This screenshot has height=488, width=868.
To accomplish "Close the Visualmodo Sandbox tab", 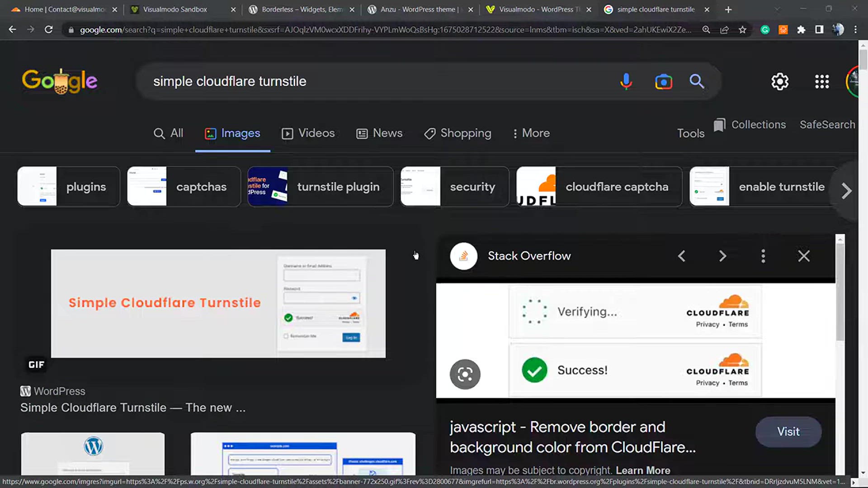I will [233, 9].
